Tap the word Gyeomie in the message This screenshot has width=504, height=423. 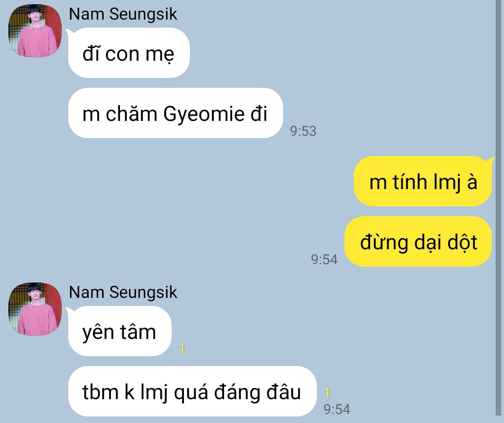(x=204, y=114)
